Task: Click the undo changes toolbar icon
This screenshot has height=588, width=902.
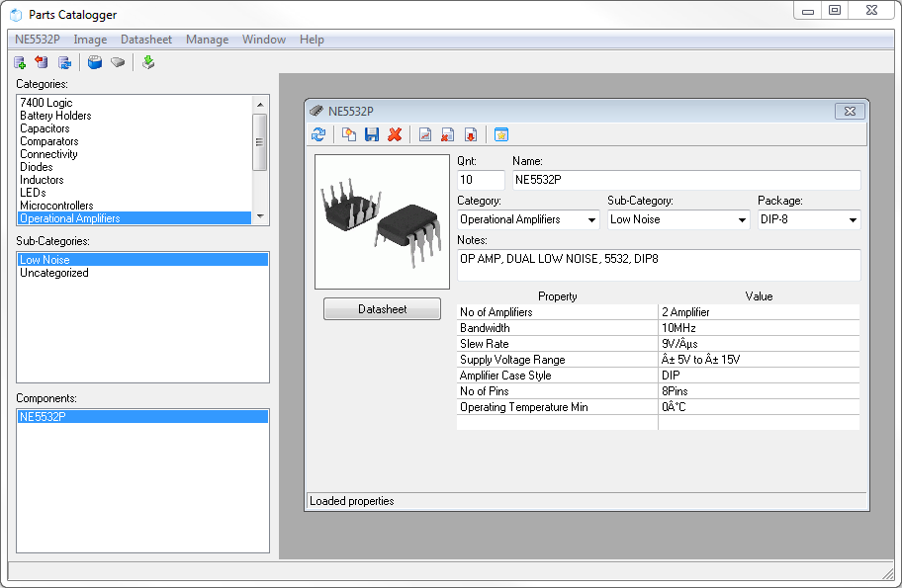Action: (x=41, y=61)
